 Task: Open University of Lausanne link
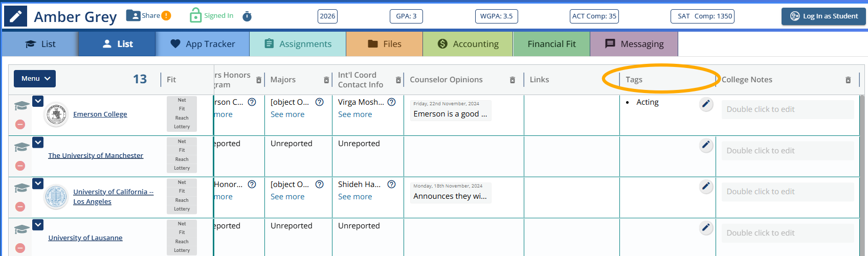(x=85, y=238)
